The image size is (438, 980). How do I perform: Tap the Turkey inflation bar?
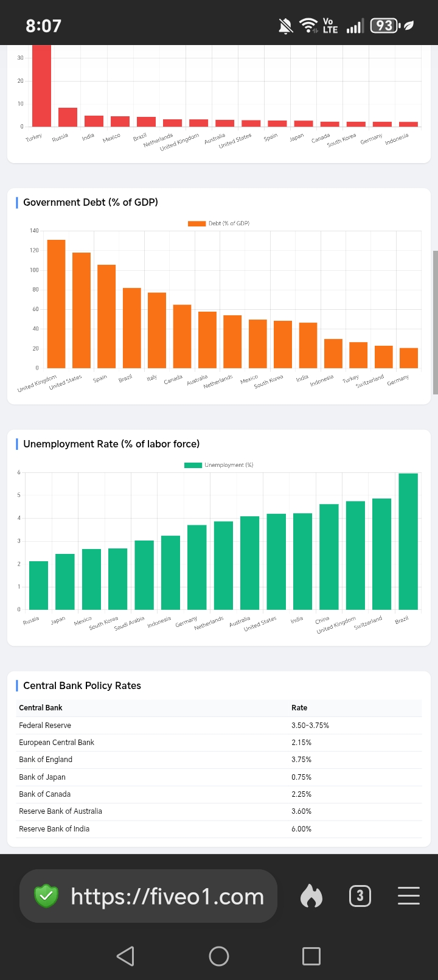click(41, 86)
